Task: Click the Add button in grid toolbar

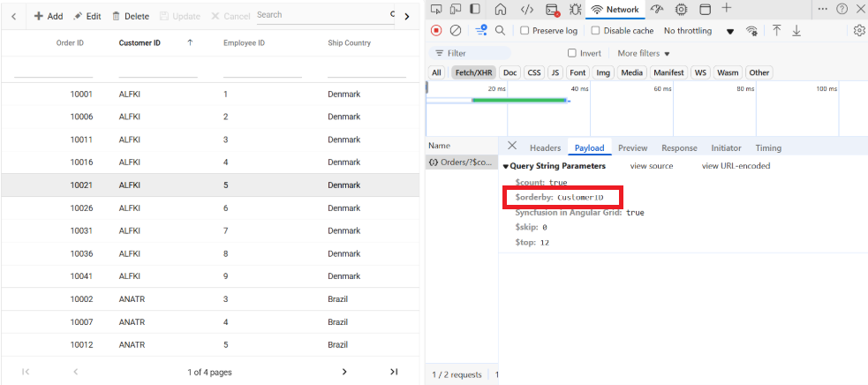Action: tap(49, 16)
